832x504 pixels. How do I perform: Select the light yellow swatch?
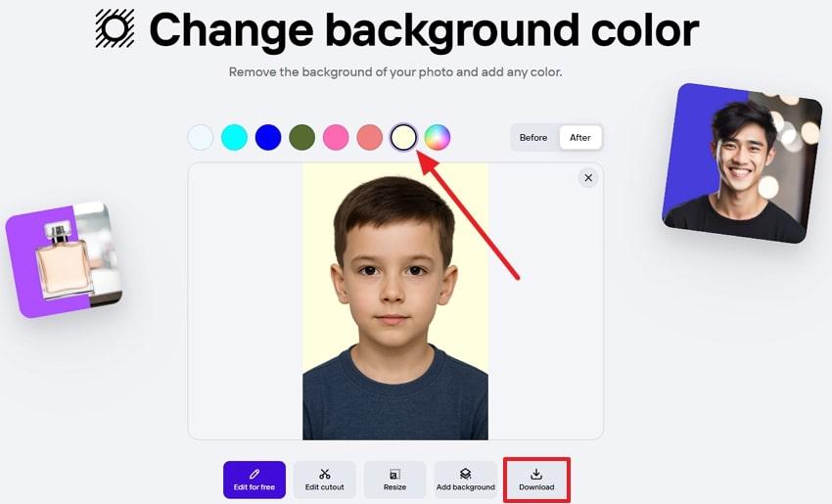click(x=403, y=137)
